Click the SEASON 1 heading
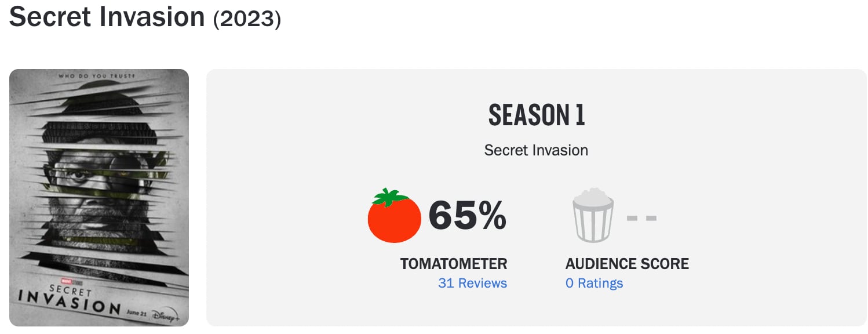 pos(537,115)
